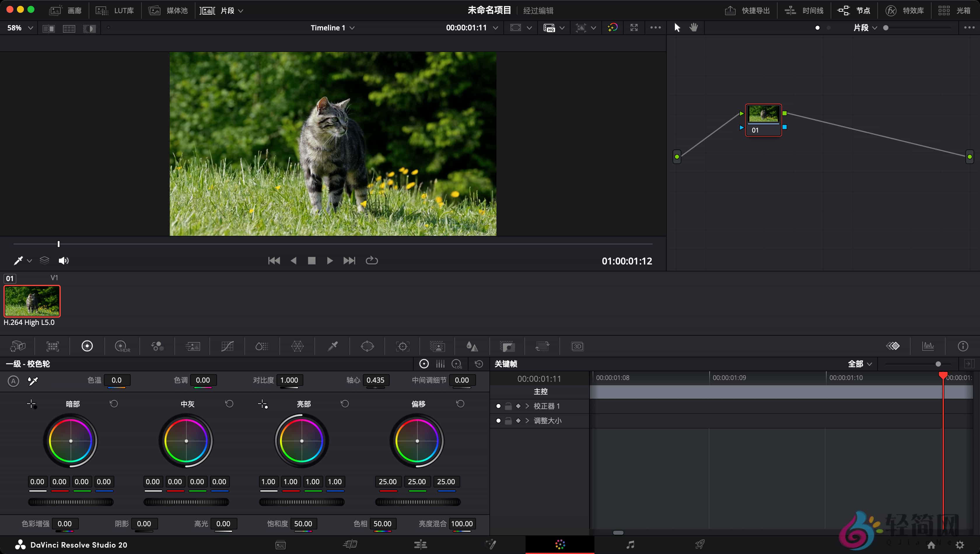980x554 pixels.
Task: Select the H.264 High L5.0 clip thumbnail
Action: [32, 301]
